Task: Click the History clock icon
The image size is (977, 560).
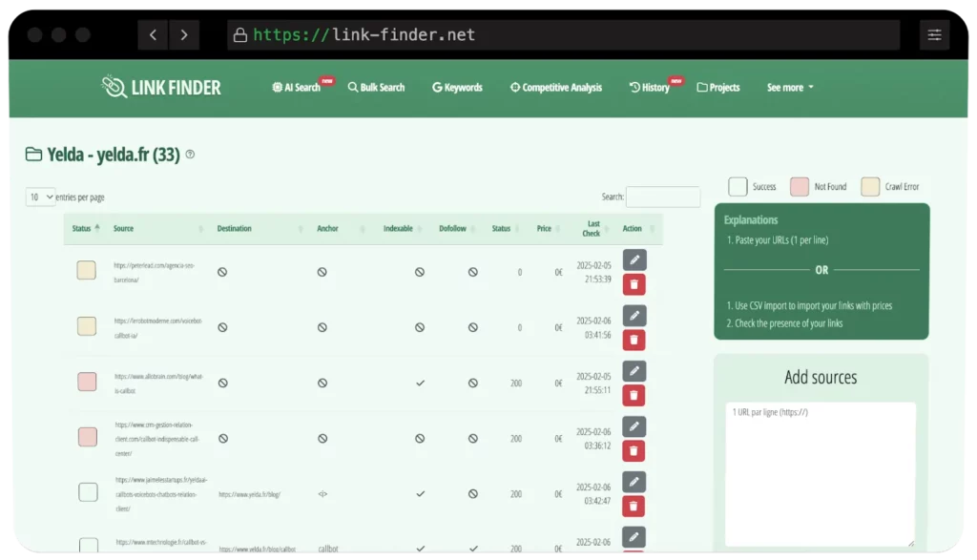Action: click(635, 87)
